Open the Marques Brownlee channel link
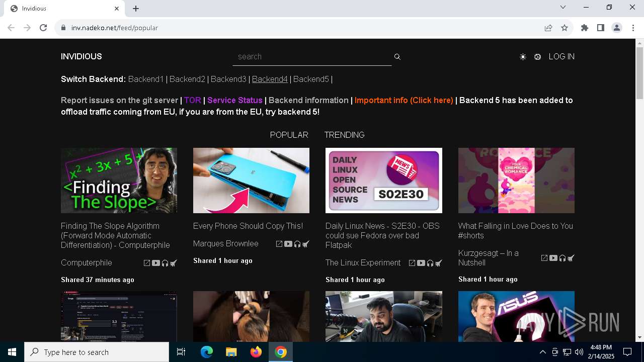The height and width of the screenshot is (362, 644). 226,243
